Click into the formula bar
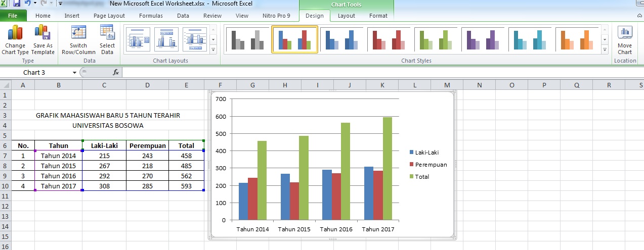 click(x=382, y=72)
